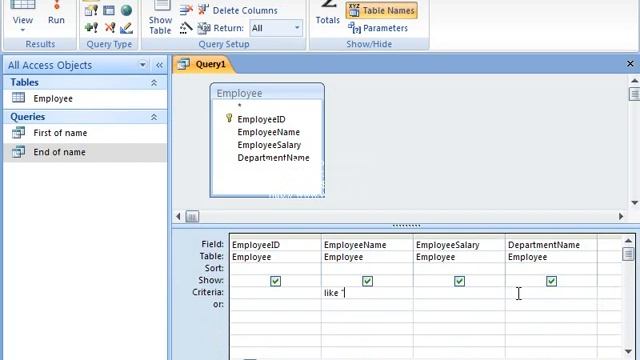Collapse the Tables group
640x360 pixels.
[154, 83]
